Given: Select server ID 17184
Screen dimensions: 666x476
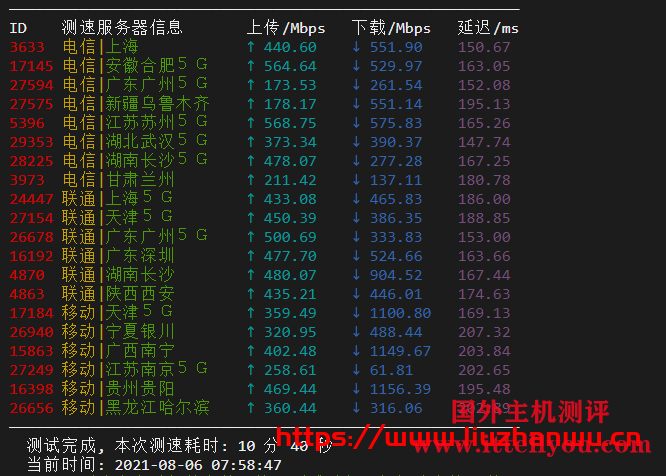Looking at the screenshot, I should pyautogui.click(x=31, y=313).
